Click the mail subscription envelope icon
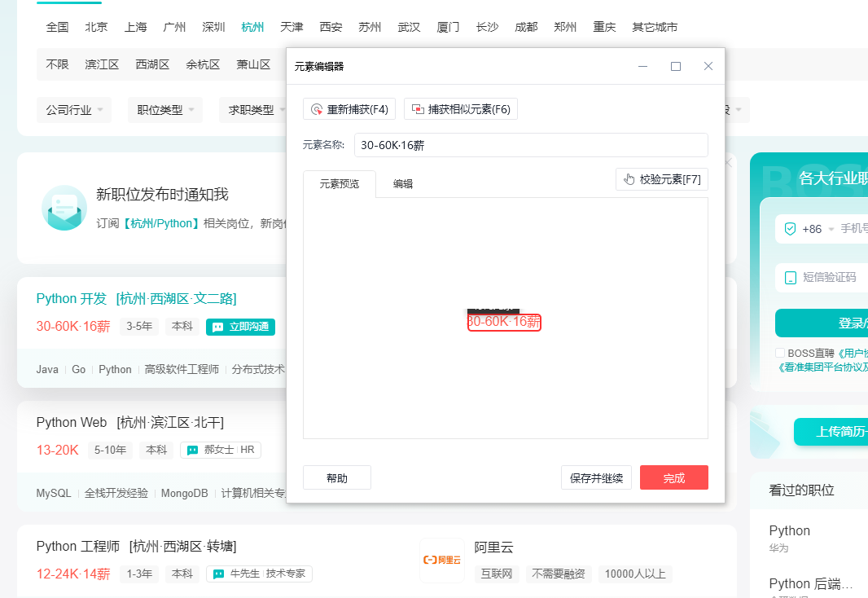The image size is (868, 598). 64,208
